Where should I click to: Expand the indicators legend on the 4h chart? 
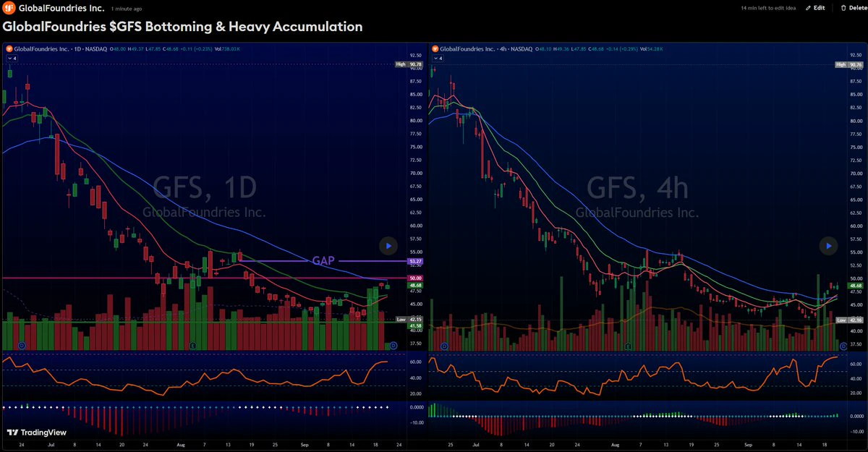click(x=436, y=58)
